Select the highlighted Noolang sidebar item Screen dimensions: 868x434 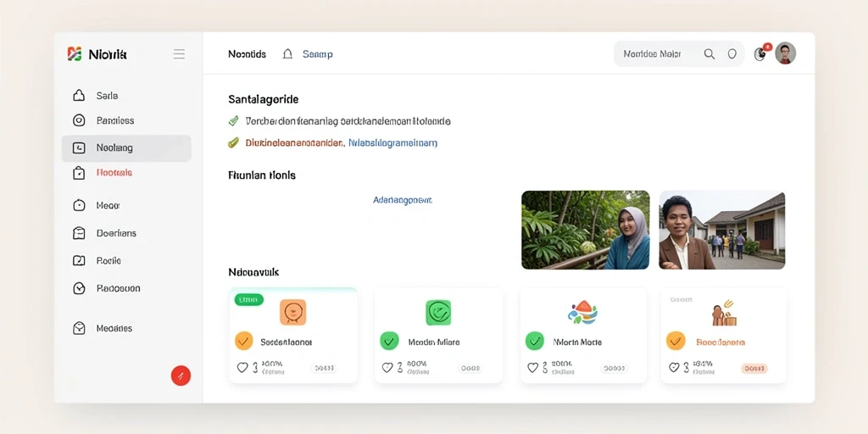click(126, 147)
